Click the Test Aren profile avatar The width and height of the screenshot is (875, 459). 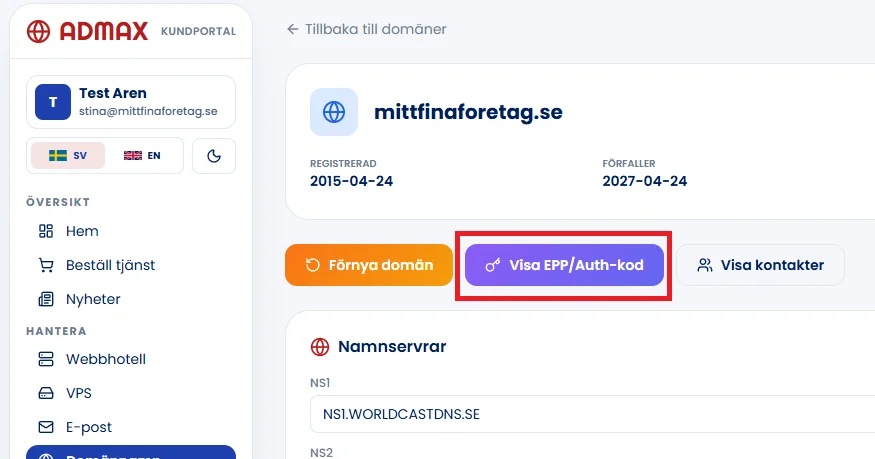tap(53, 102)
